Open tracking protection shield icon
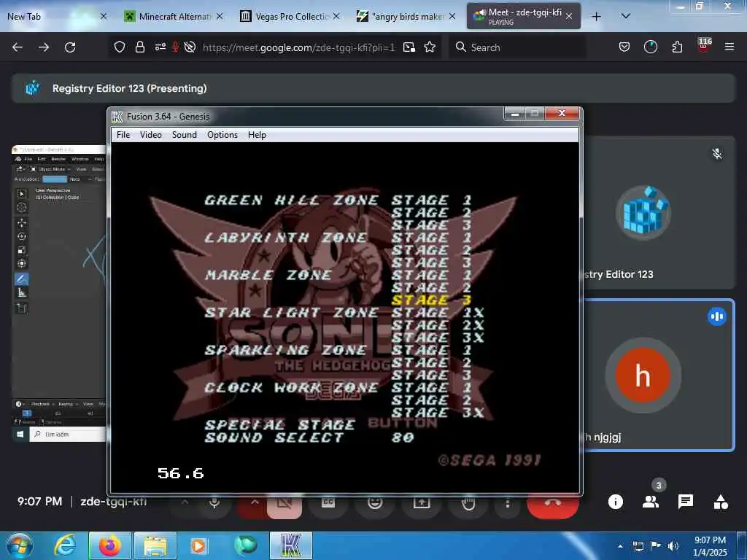 point(120,47)
